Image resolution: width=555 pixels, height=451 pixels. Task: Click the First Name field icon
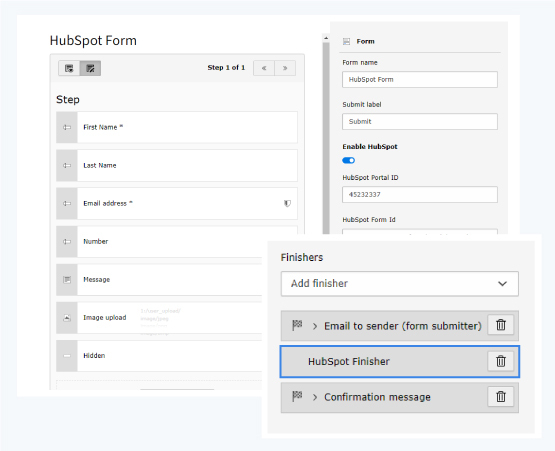coord(67,127)
